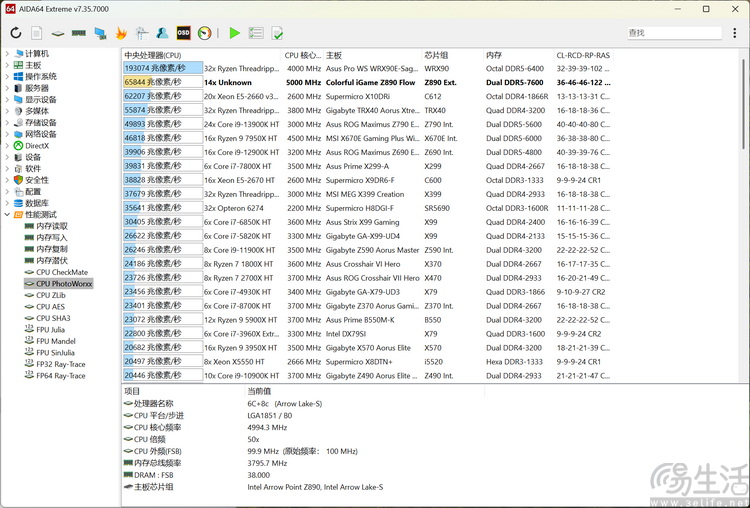Expand the 服务器 tree node
This screenshot has width=750, height=508.
click(7, 88)
